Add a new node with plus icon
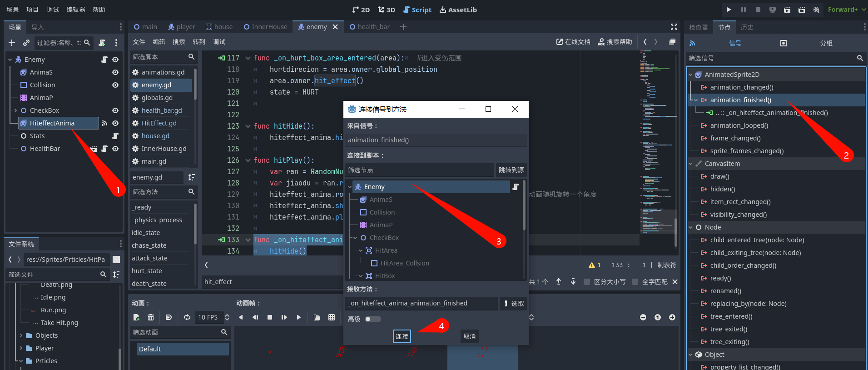 coord(12,43)
